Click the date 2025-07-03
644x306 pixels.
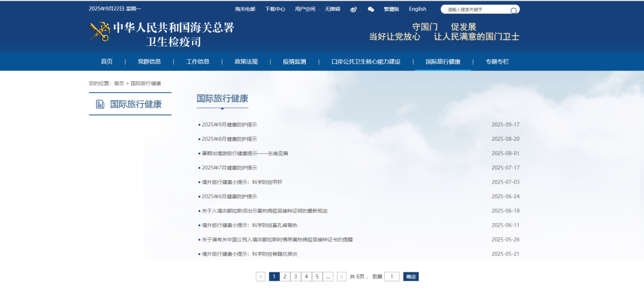tap(506, 183)
